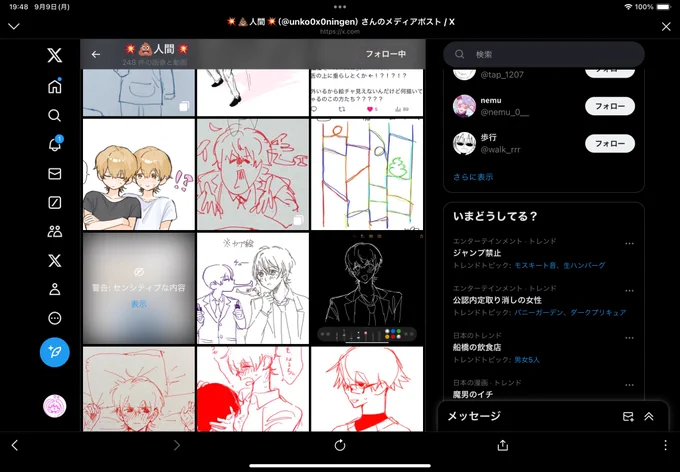Open 歩行's profile avatar
The height and width of the screenshot is (472, 680).
click(x=464, y=144)
